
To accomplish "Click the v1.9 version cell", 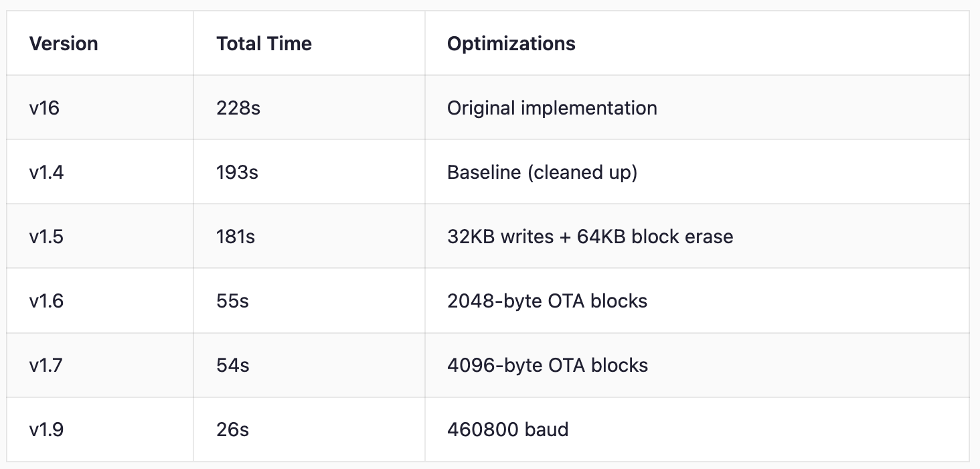I will [46, 429].
